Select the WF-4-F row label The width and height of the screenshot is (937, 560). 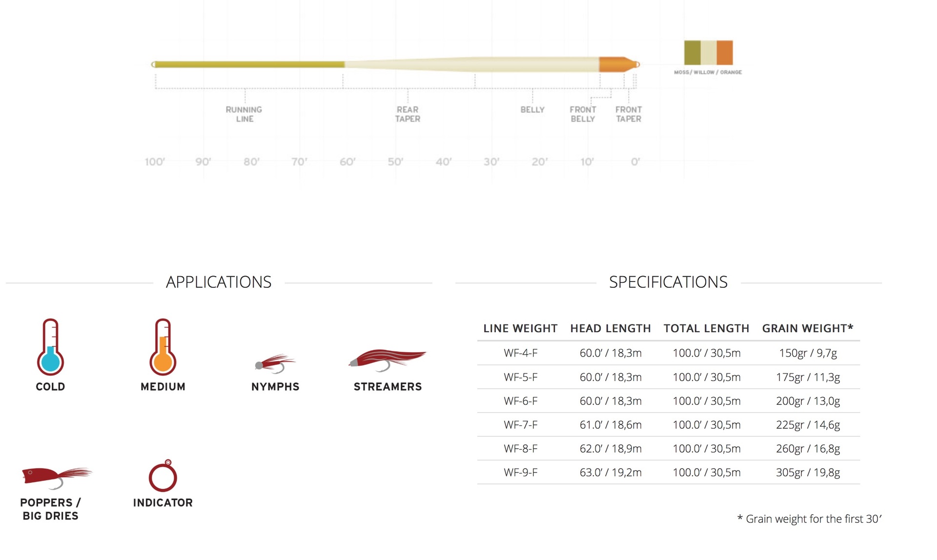(x=520, y=353)
